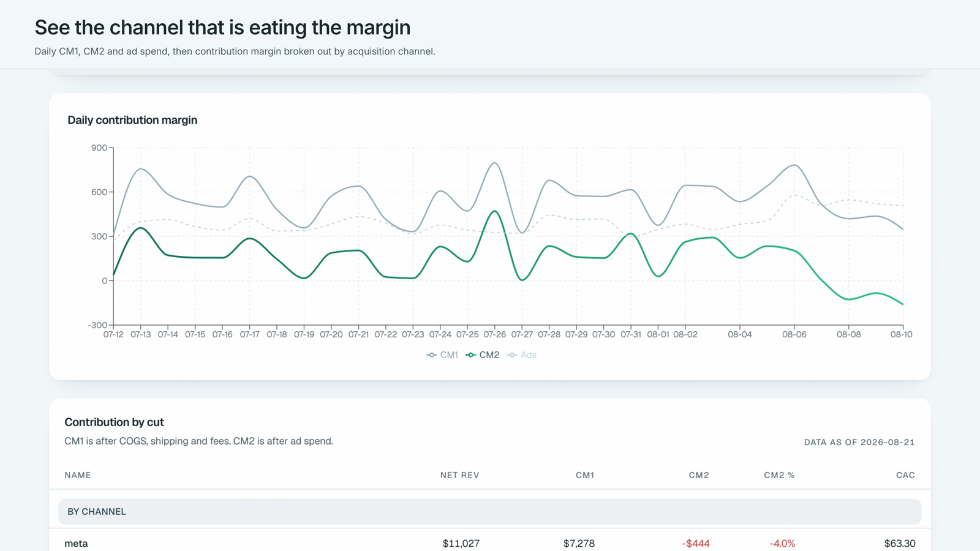The image size is (980, 551).
Task: Toggle the CM1 legend series
Action: [x=442, y=355]
